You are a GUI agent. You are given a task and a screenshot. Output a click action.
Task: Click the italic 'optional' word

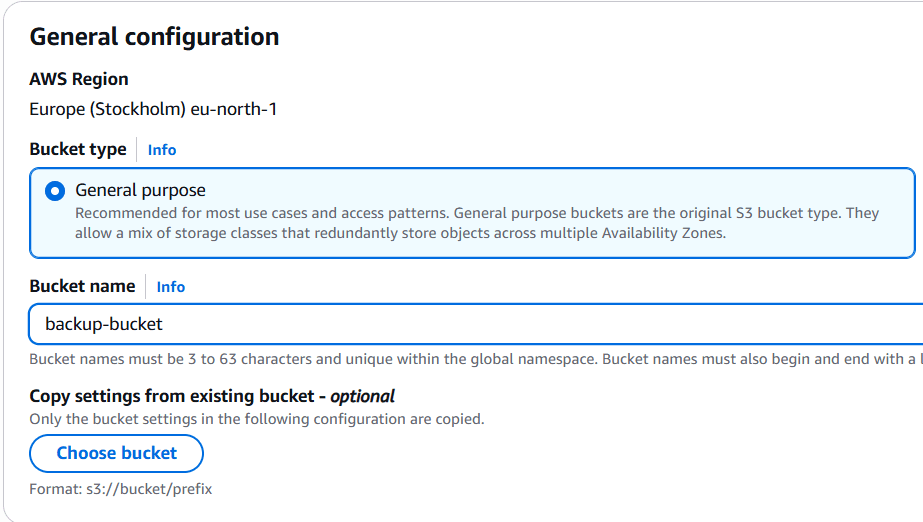362,396
